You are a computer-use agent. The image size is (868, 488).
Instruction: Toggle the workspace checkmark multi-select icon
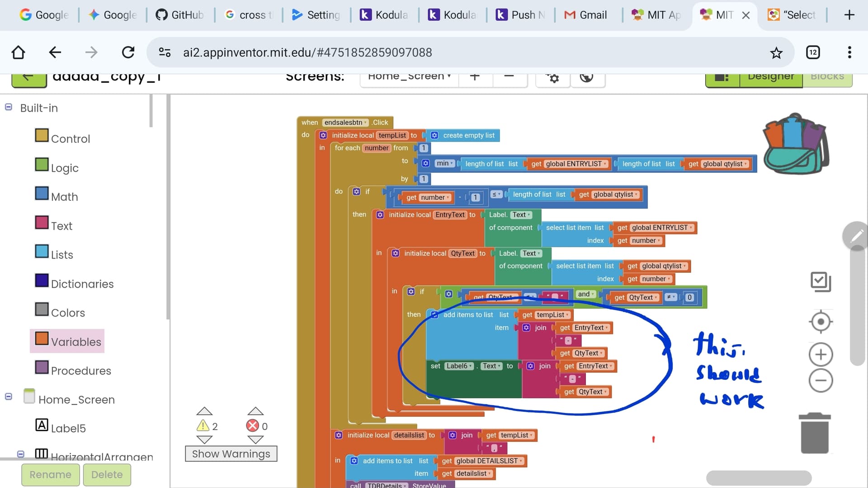point(821,281)
